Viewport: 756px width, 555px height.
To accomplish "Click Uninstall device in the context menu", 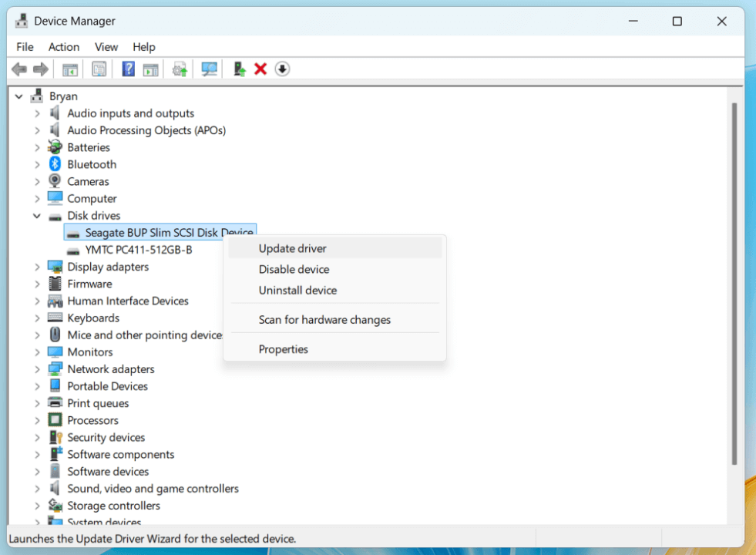I will pyautogui.click(x=297, y=291).
